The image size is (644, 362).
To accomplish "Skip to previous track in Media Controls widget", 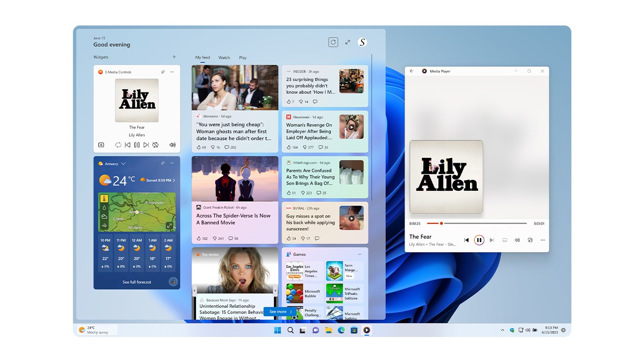I will coord(127,145).
